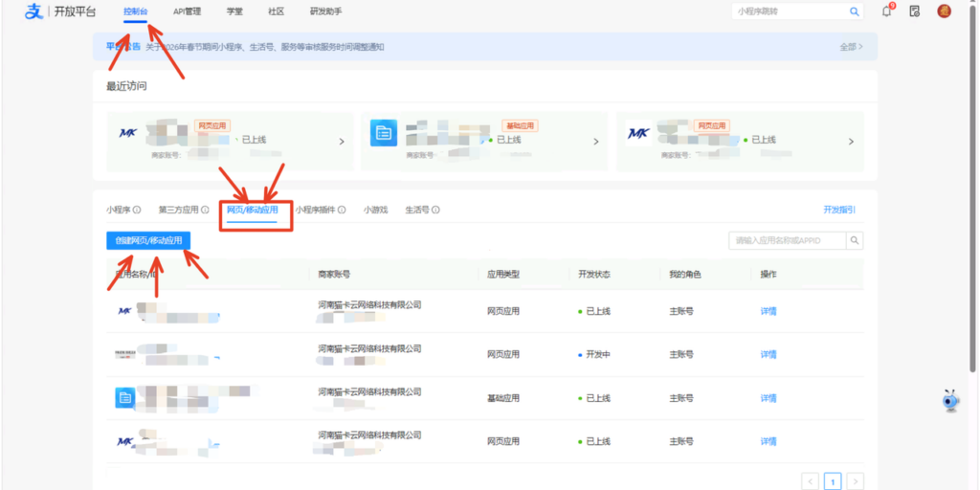Select the 网页/移动应用 tab
Screen dimensions: 980x490
coord(253,210)
